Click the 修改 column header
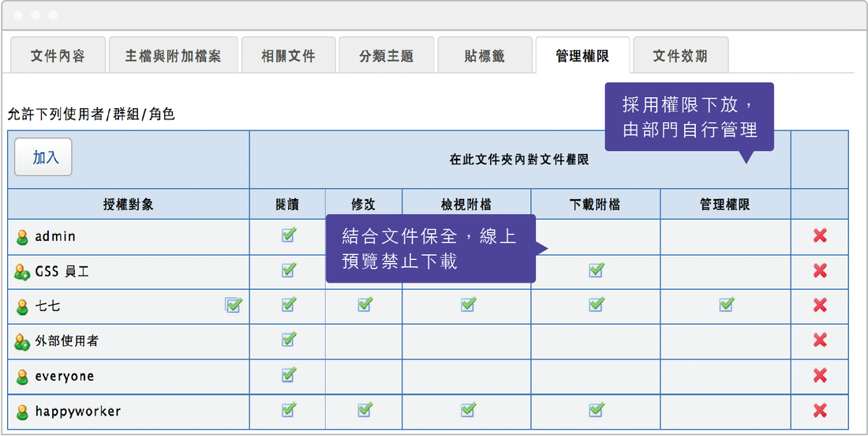The height and width of the screenshot is (436, 868). pos(363,205)
